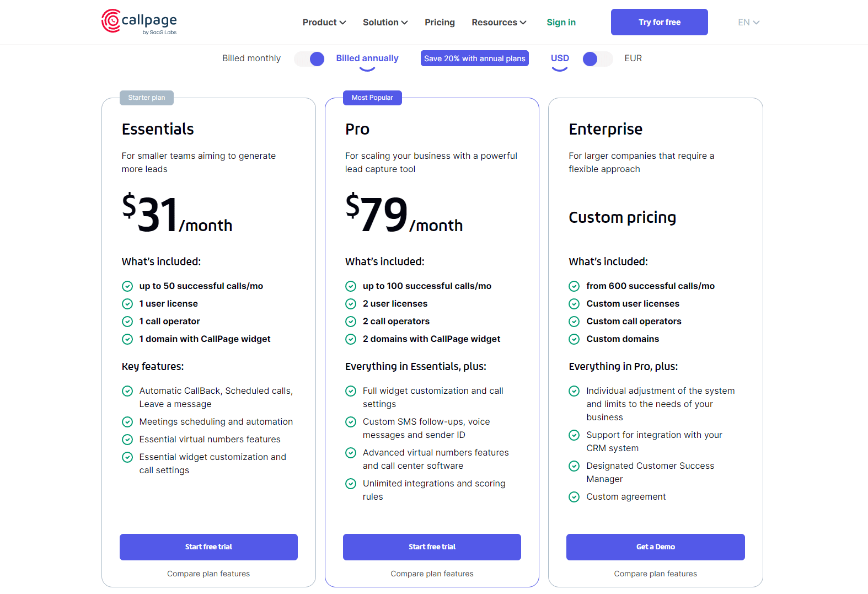Open the Resources dropdown
This screenshot has width=868, height=594.
[498, 22]
